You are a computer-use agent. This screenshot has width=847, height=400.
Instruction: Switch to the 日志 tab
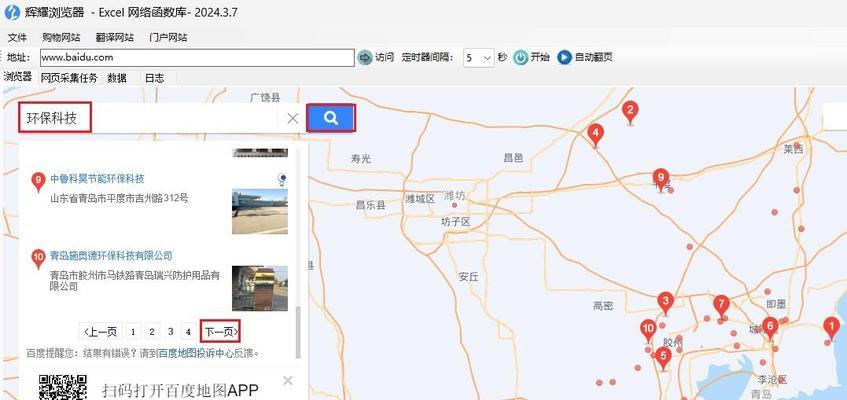(154, 78)
